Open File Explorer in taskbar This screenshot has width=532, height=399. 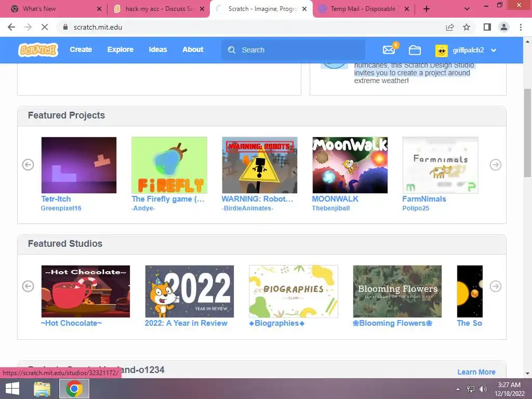[42, 389]
